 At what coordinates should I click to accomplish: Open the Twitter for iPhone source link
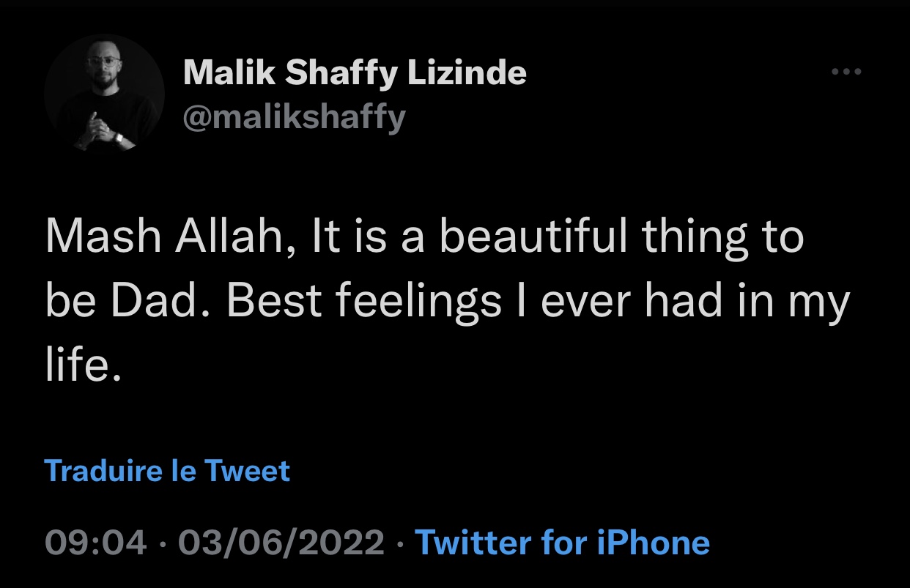pos(562,543)
